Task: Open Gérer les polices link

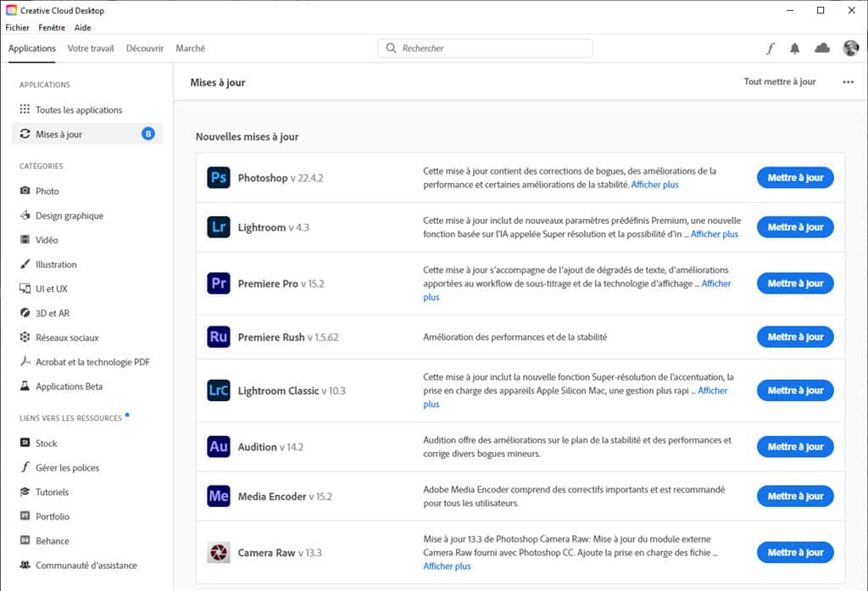Action: 68,467
